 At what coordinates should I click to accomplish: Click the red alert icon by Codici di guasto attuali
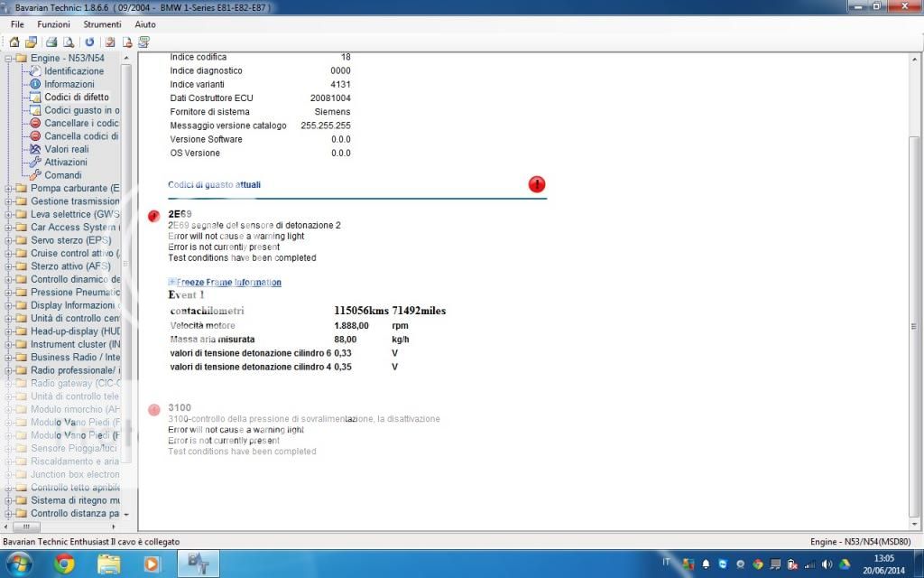point(537,184)
